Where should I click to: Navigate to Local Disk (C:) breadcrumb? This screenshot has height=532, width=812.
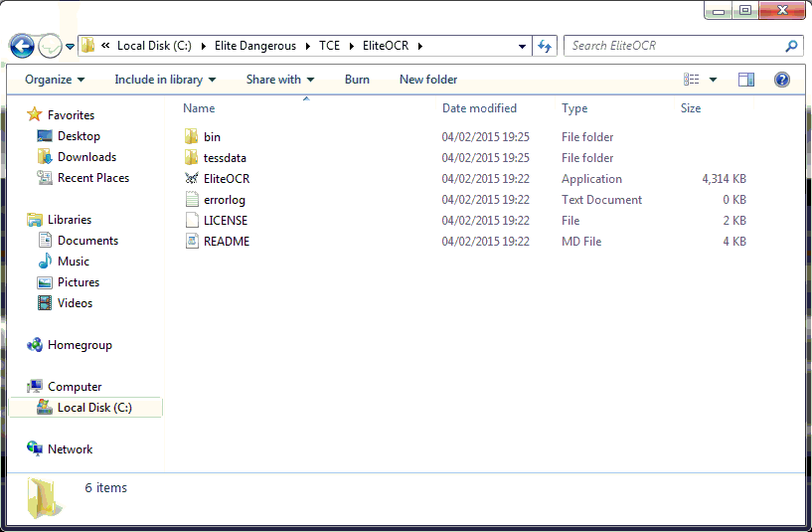coord(154,46)
